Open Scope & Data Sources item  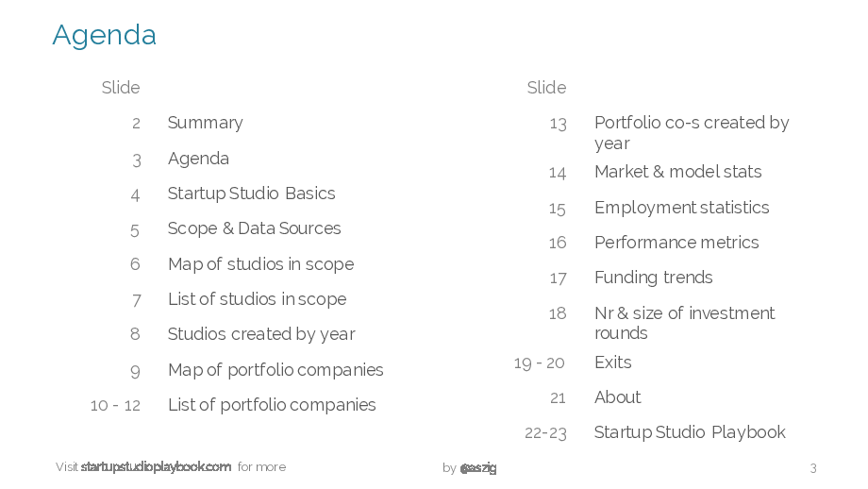point(254,228)
